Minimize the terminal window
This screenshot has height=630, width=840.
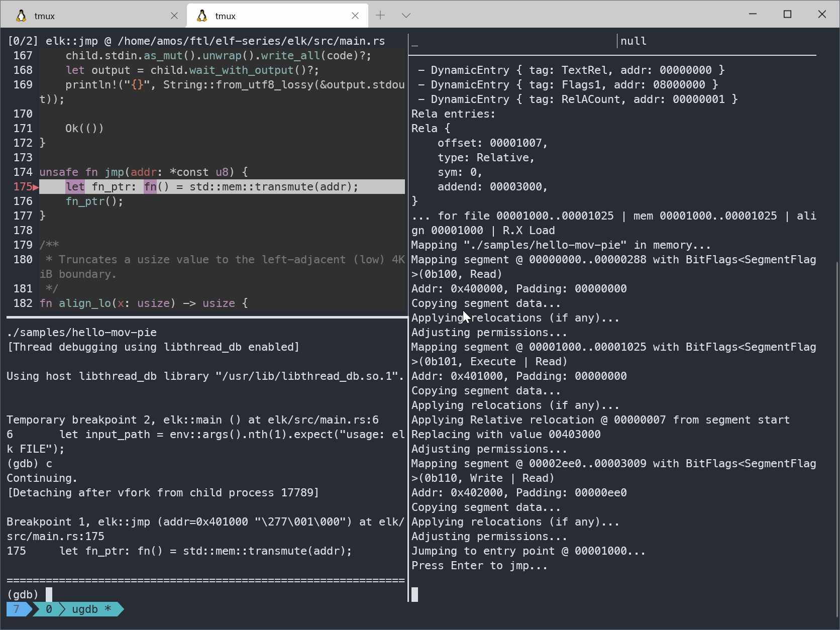pyautogui.click(x=753, y=14)
